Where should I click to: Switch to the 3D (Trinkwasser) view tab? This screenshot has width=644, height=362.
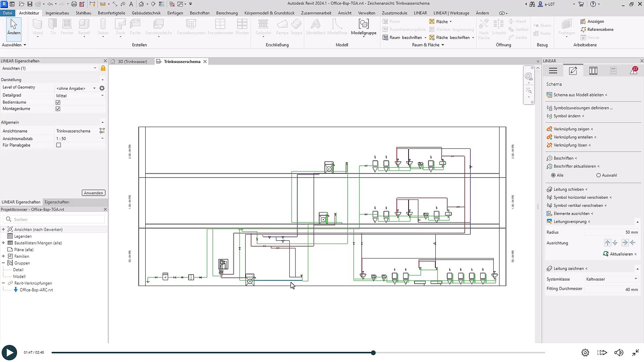point(132,62)
